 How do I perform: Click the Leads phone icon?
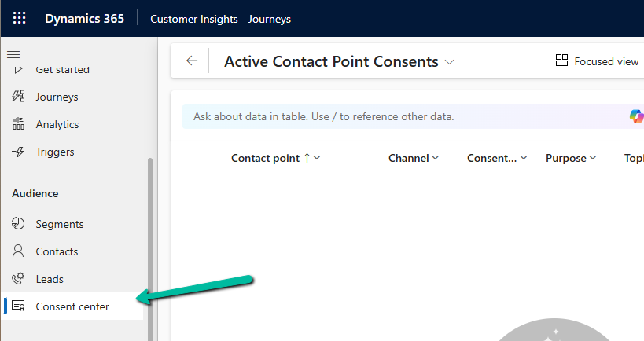[18, 278]
